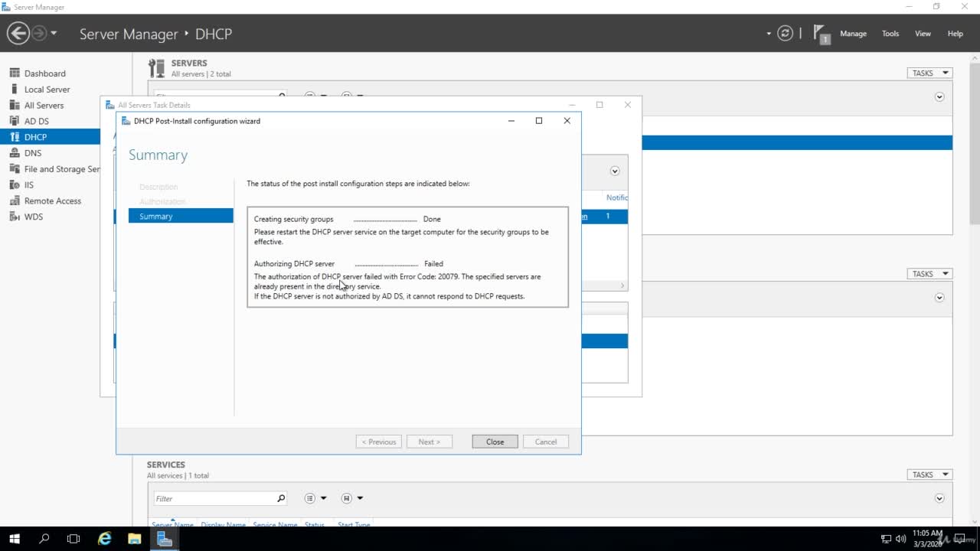Launch Internet Explorer from taskbar
The image size is (980, 551).
(x=105, y=539)
